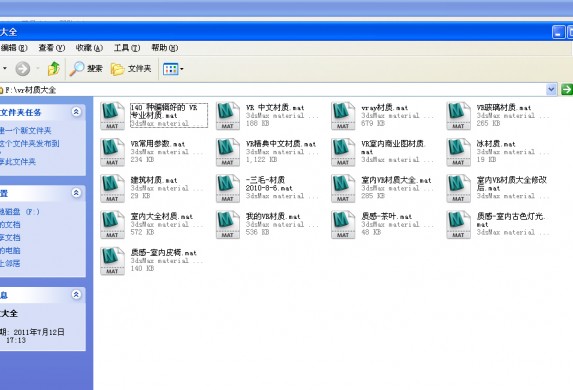
Task: Select the VR玻璃材质.mat file icon
Action: pyautogui.click(x=459, y=116)
